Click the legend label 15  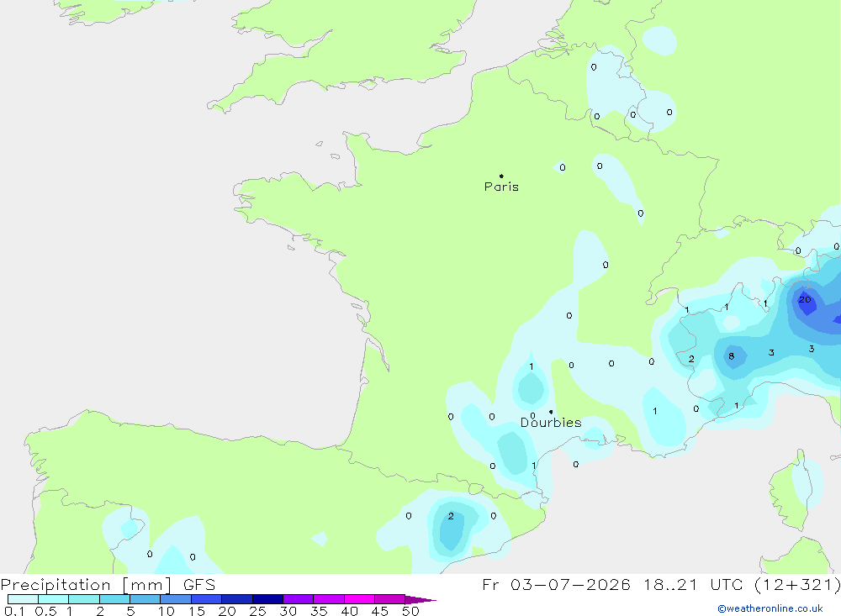click(x=197, y=611)
